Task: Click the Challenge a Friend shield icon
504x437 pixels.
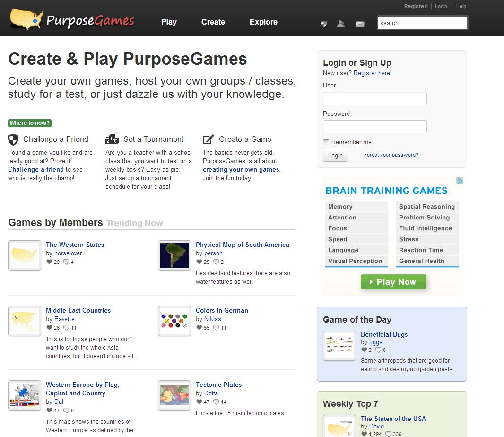Action: pyautogui.click(x=13, y=140)
